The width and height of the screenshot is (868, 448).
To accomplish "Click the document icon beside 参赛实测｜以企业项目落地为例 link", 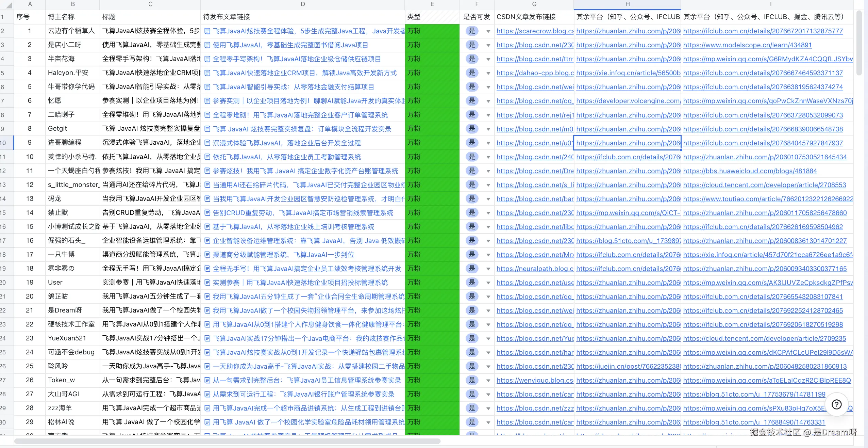I will tap(207, 101).
